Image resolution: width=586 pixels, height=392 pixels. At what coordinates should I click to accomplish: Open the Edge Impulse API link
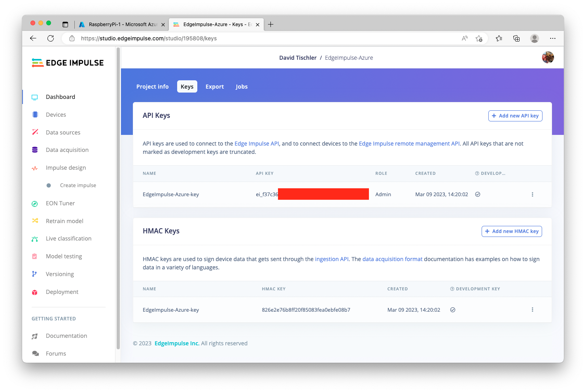(x=257, y=144)
